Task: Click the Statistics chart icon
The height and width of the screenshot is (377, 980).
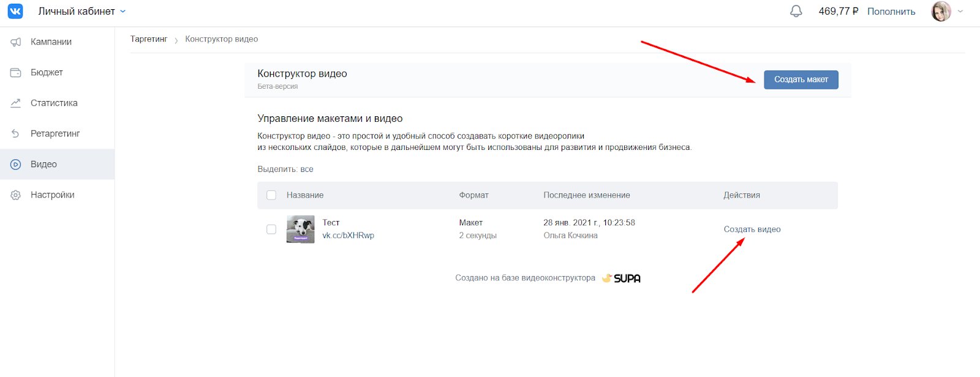Action: point(16,103)
